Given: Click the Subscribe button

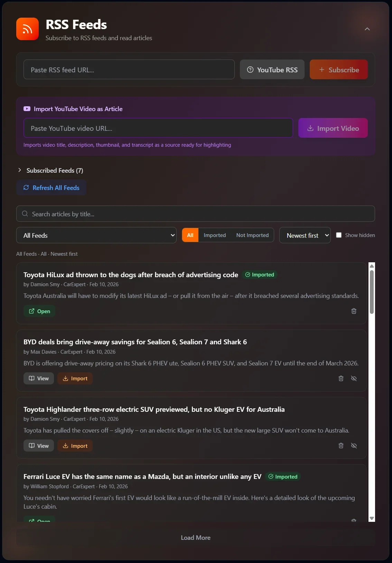Looking at the screenshot, I should click(338, 70).
